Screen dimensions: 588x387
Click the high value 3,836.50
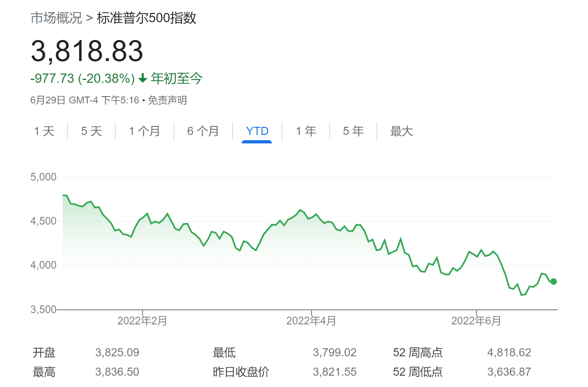[x=117, y=372]
